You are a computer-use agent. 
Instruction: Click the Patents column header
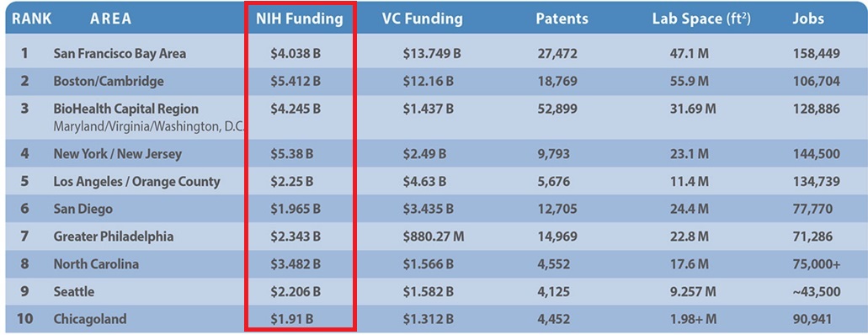pyautogui.click(x=562, y=19)
